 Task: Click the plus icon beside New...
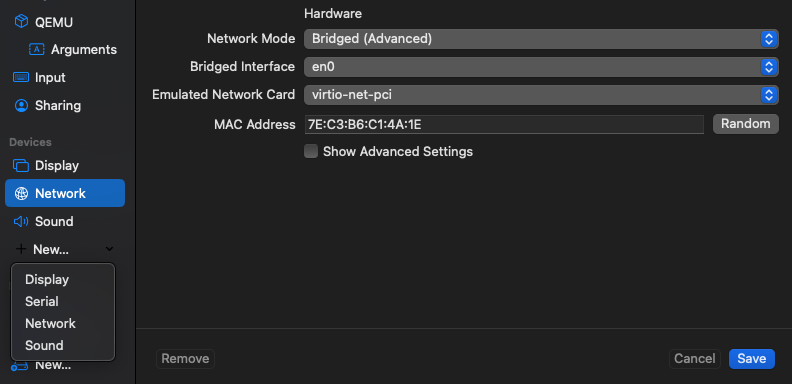tap(21, 249)
